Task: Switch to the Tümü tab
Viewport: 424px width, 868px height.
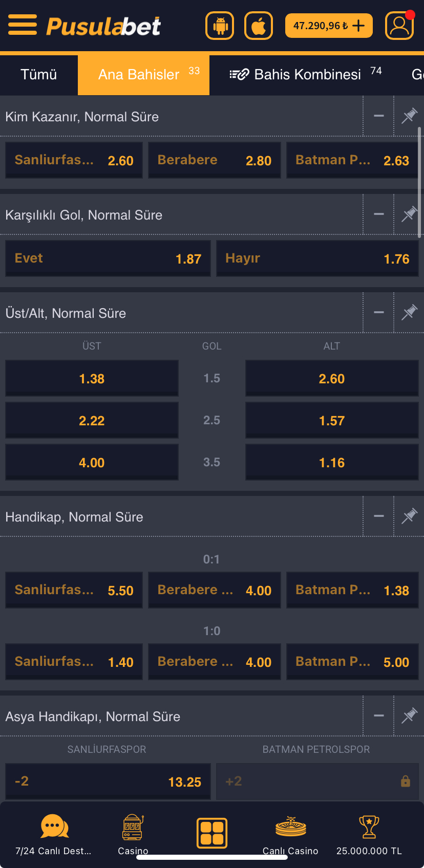Action: [x=38, y=74]
